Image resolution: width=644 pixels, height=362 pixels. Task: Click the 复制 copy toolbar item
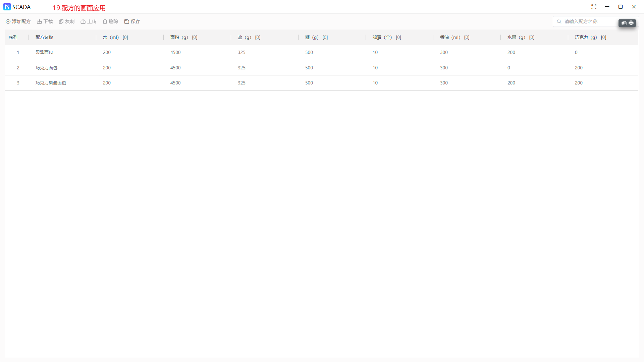66,21
